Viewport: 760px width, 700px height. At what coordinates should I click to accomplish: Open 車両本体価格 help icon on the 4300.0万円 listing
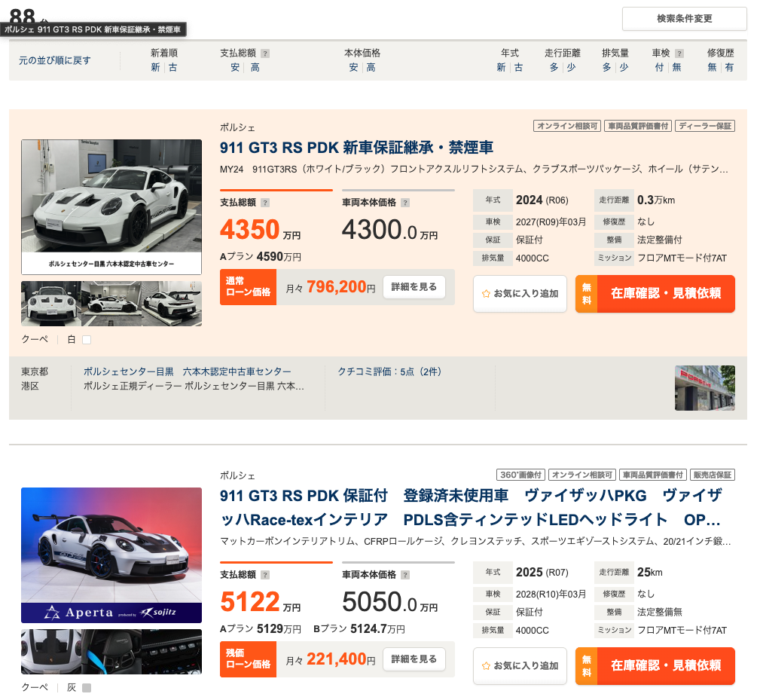point(405,203)
